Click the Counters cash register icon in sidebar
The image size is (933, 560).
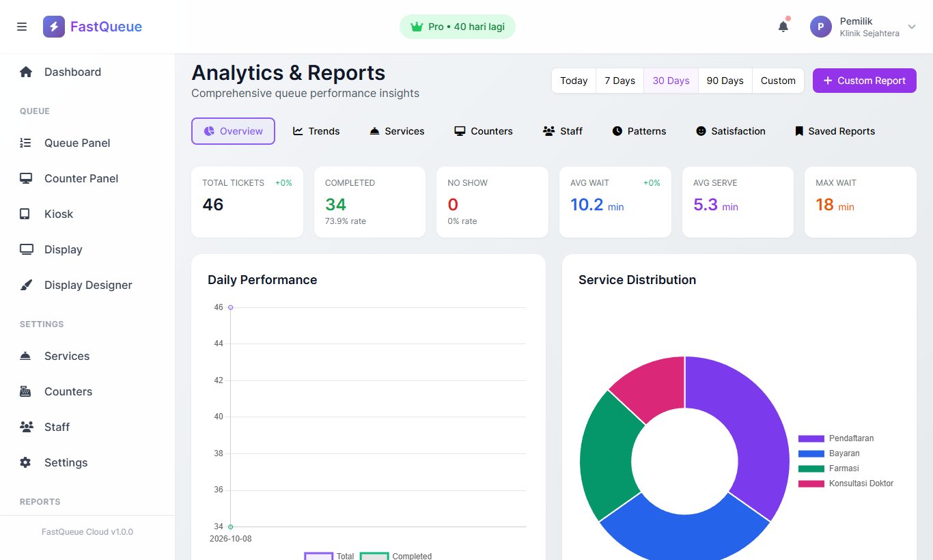click(x=25, y=391)
